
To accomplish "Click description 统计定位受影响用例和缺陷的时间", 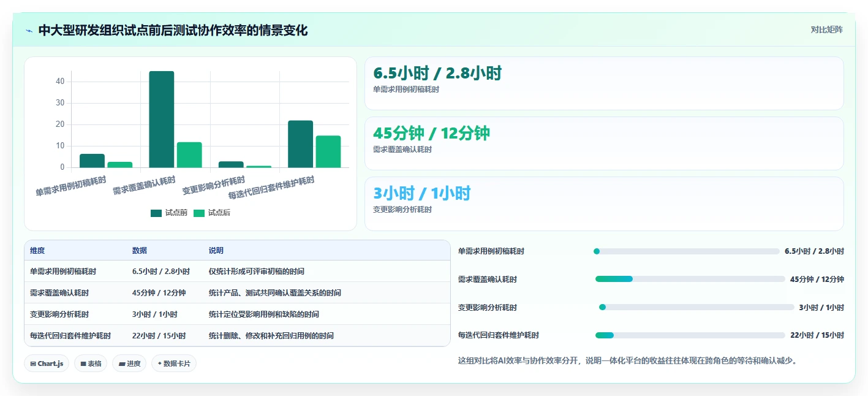I will (264, 314).
